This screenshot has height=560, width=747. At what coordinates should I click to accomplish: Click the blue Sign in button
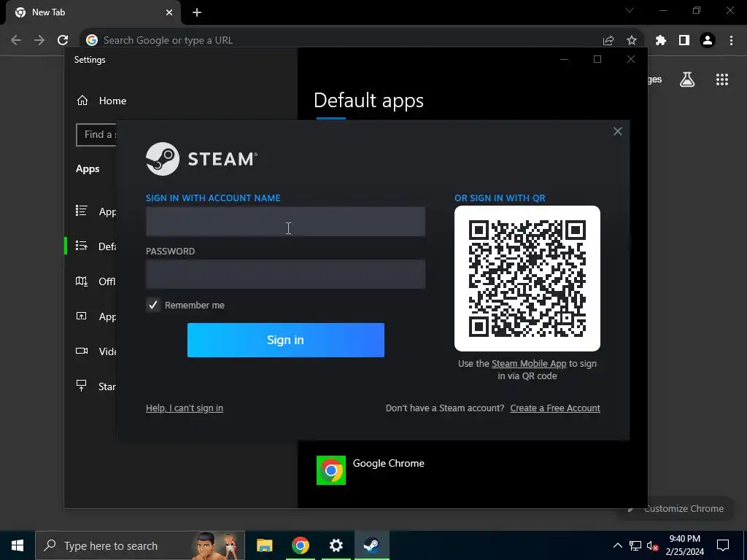coord(285,340)
